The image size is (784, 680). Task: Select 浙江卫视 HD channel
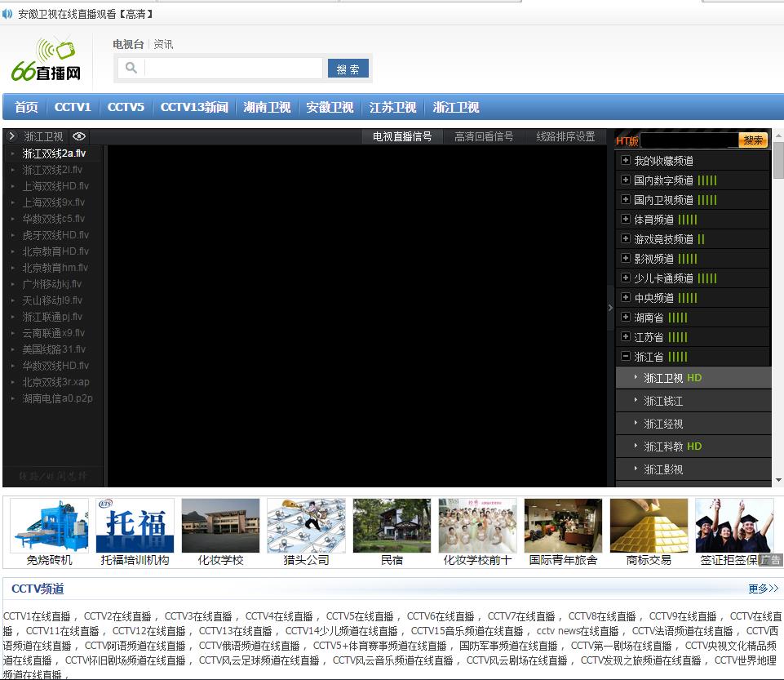(x=693, y=378)
